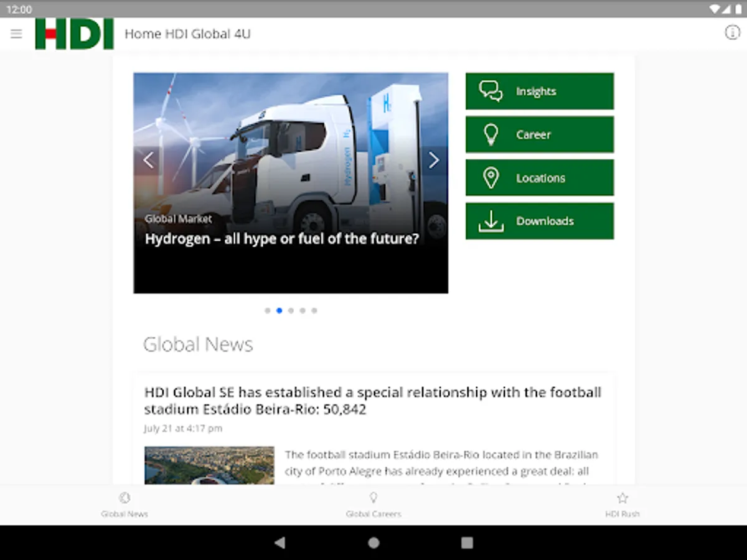Image resolution: width=747 pixels, height=560 pixels.
Task: Tap the Android home button
Action: pyautogui.click(x=374, y=543)
